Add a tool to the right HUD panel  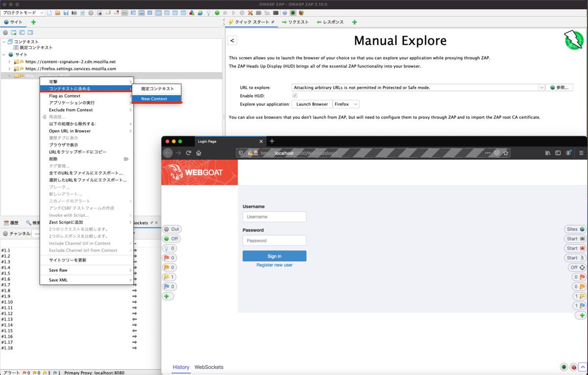click(582, 315)
